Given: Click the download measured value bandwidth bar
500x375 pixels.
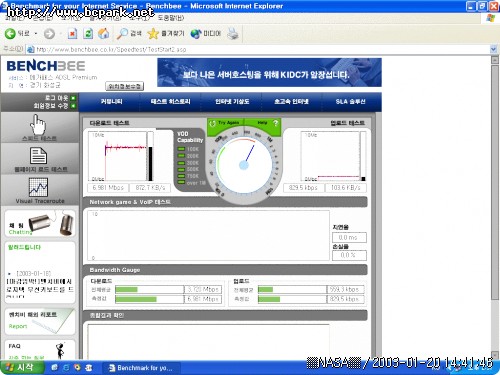Looking at the screenshot, I should tap(150, 299).
